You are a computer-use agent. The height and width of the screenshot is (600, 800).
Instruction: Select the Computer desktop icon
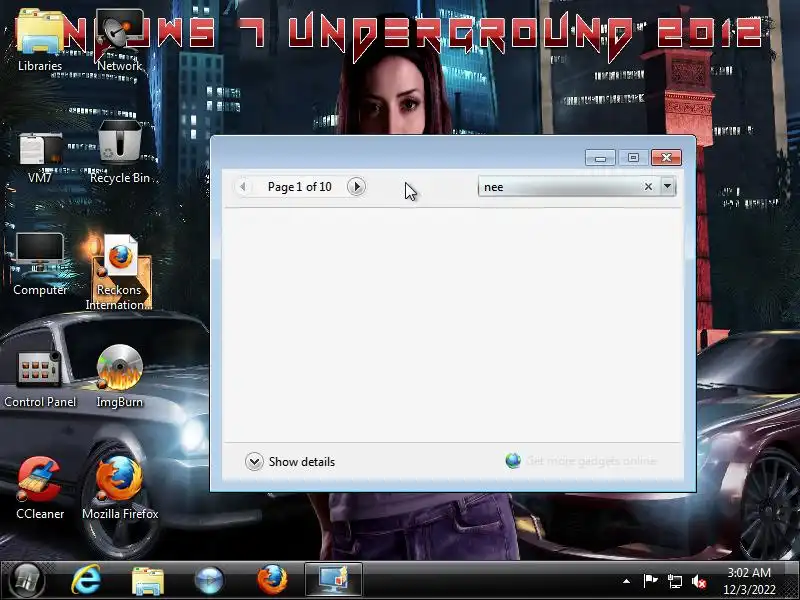[40, 264]
